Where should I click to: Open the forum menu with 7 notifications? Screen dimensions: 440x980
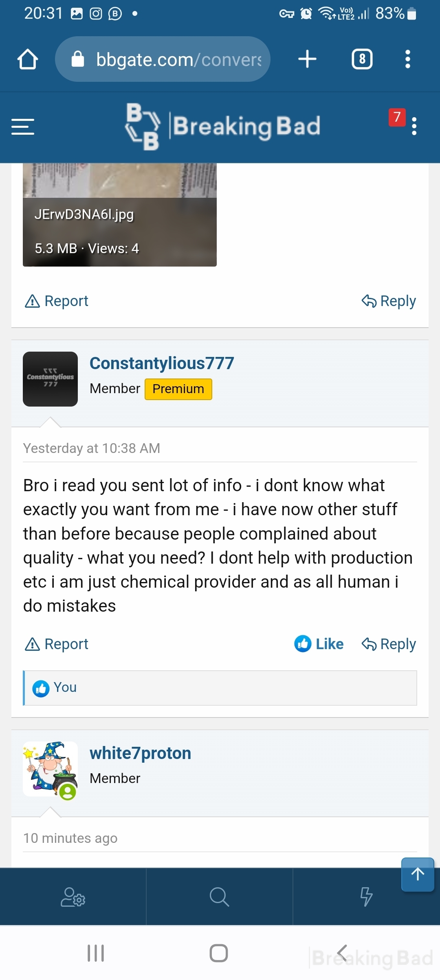414,127
